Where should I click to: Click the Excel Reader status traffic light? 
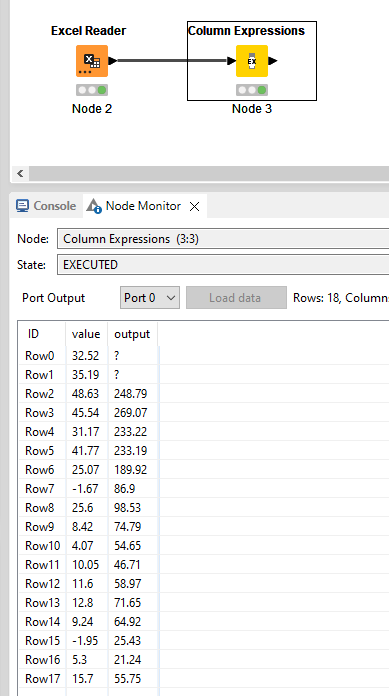(x=92, y=90)
